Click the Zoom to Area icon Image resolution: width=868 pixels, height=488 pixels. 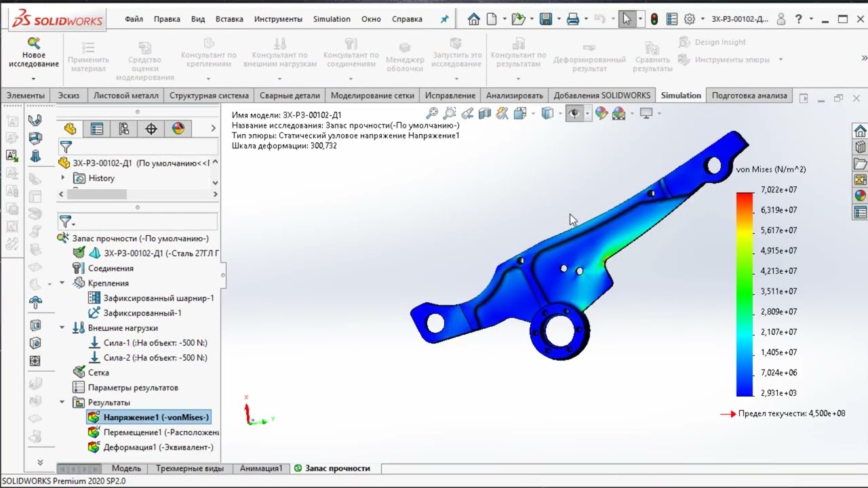point(450,113)
